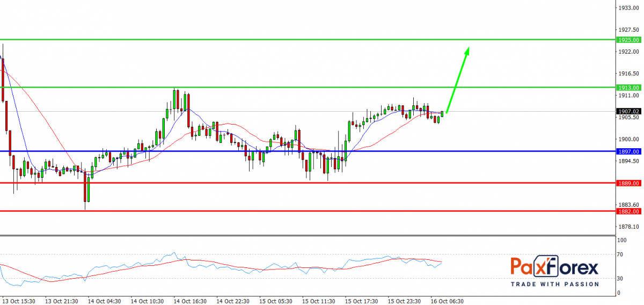Click the 1894.50 price axis value
The image size is (644, 305).
pyautogui.click(x=627, y=161)
